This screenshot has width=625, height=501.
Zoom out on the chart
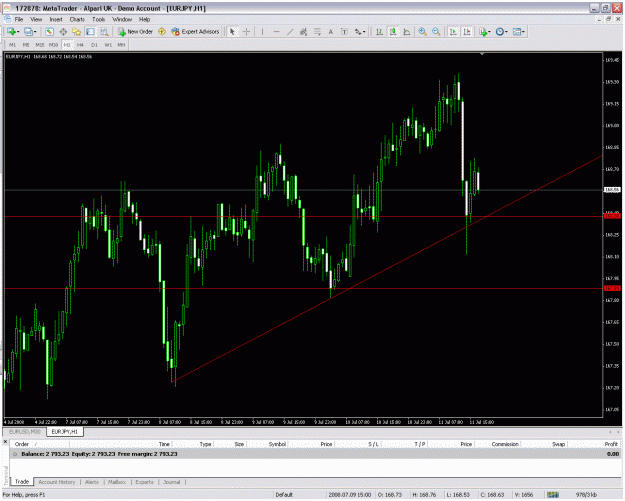(x=436, y=32)
